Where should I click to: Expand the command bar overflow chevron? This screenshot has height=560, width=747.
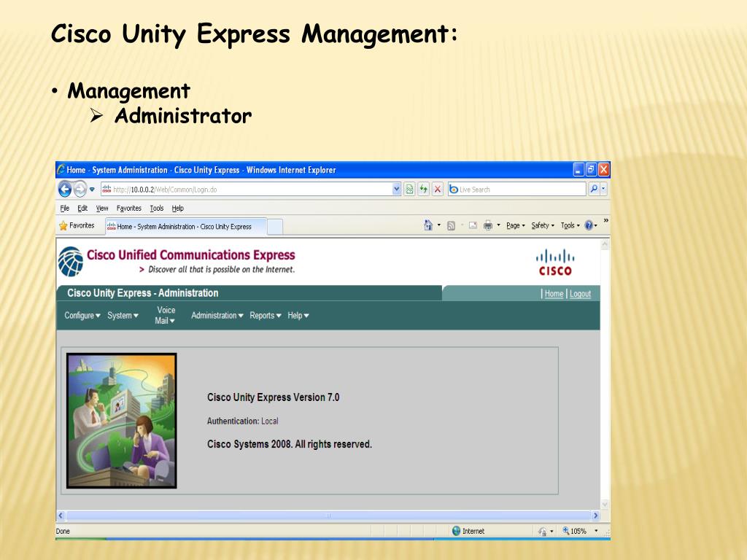pyautogui.click(x=606, y=220)
